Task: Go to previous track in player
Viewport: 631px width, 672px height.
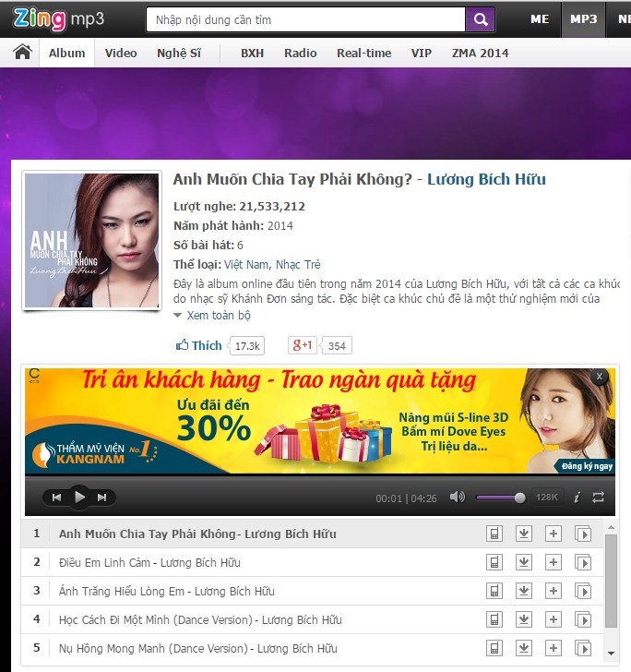Action: click(x=56, y=498)
